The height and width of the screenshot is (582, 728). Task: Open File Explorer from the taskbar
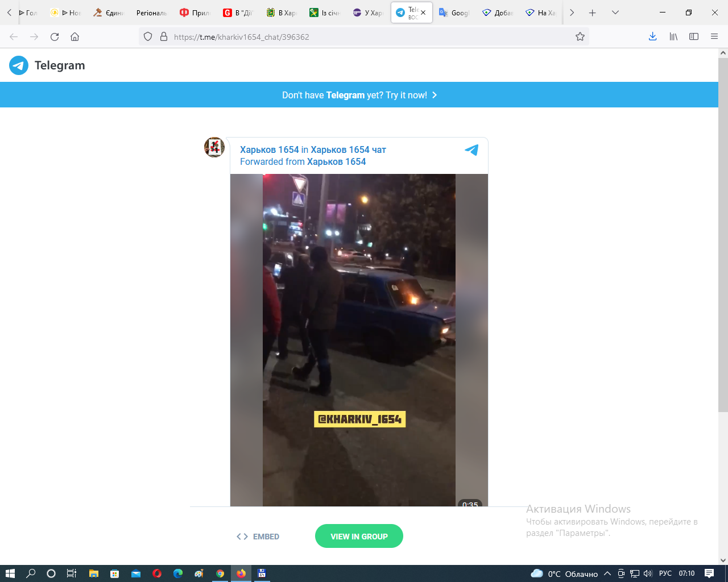pos(94,573)
